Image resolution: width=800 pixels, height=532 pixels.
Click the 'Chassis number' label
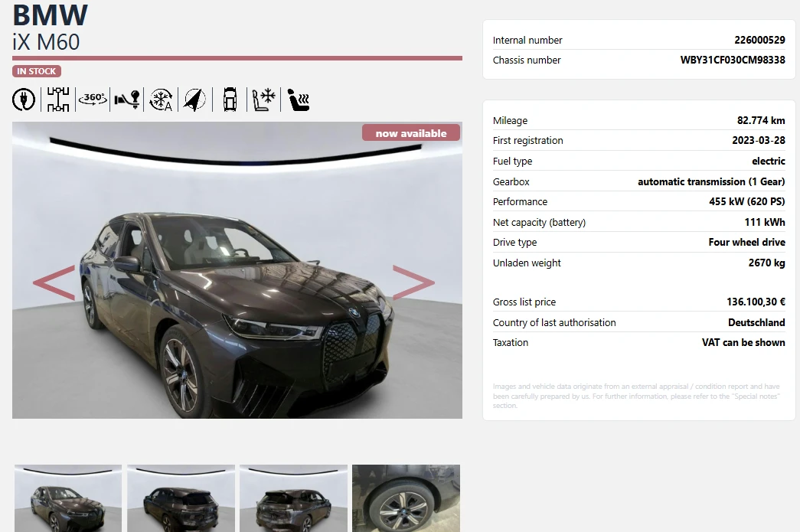(x=527, y=60)
